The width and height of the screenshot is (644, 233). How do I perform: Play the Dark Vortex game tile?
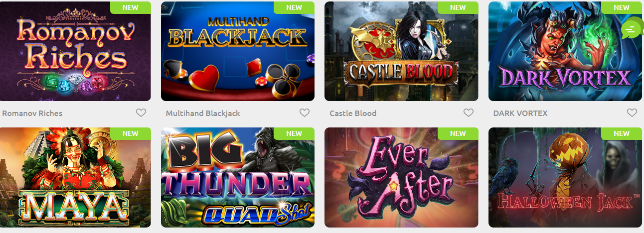coord(565,51)
